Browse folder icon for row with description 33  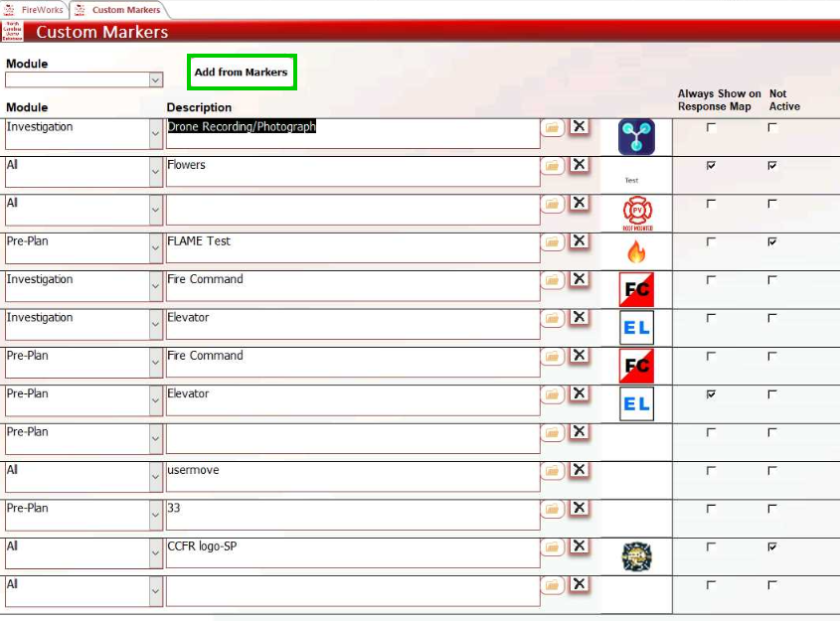552,509
